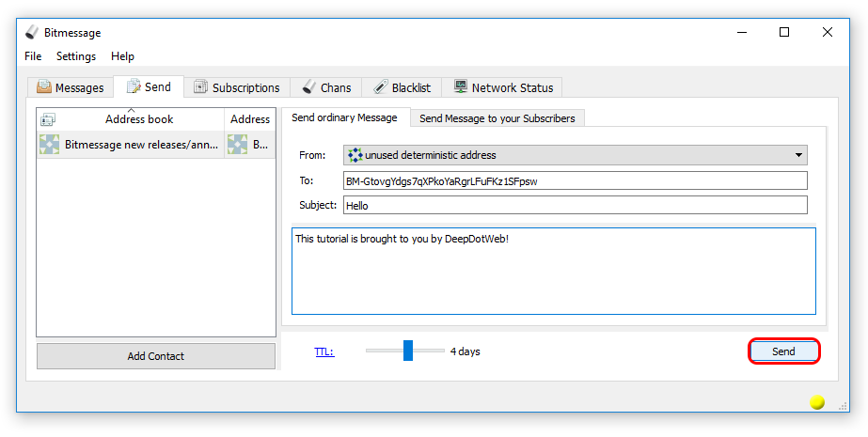The width and height of the screenshot is (868, 437).
Task: Close the Bitmessage window
Action: pos(827,33)
